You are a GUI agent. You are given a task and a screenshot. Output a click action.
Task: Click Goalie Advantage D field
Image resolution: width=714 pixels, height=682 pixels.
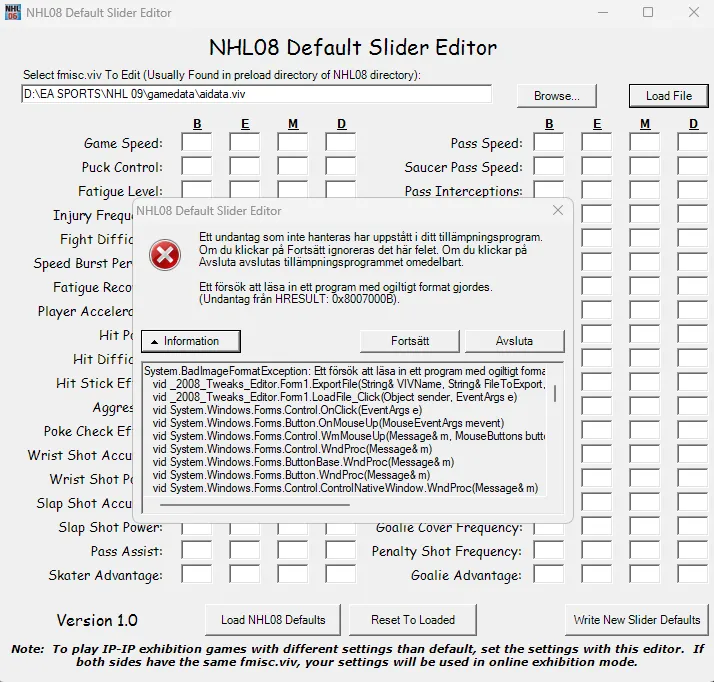[693, 575]
